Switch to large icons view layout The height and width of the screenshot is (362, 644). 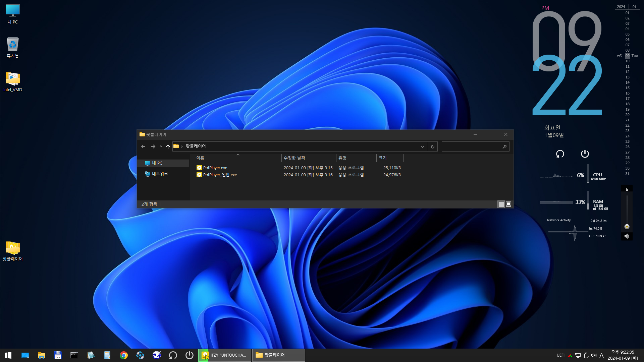pos(508,204)
